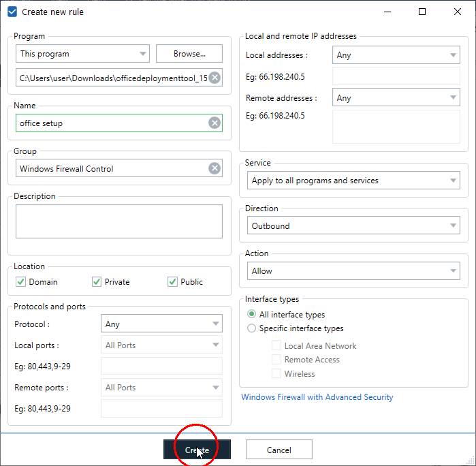Clear the program path field with X icon
The height and width of the screenshot is (466, 476).
click(x=215, y=78)
